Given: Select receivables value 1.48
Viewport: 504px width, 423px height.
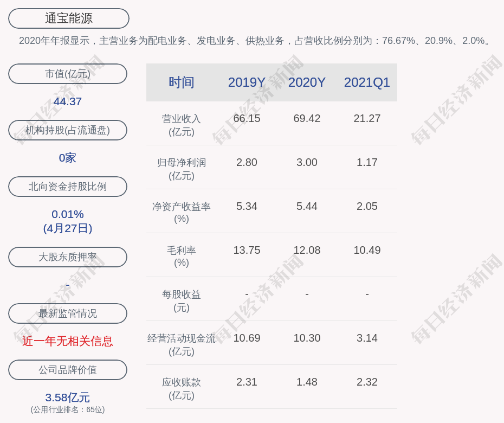Looking at the screenshot, I should [x=307, y=382].
